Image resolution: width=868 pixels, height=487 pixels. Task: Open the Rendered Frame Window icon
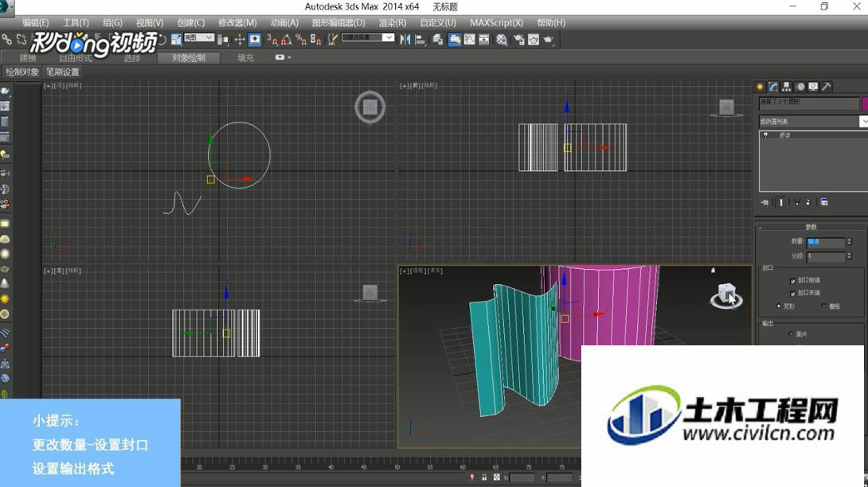[x=533, y=39]
